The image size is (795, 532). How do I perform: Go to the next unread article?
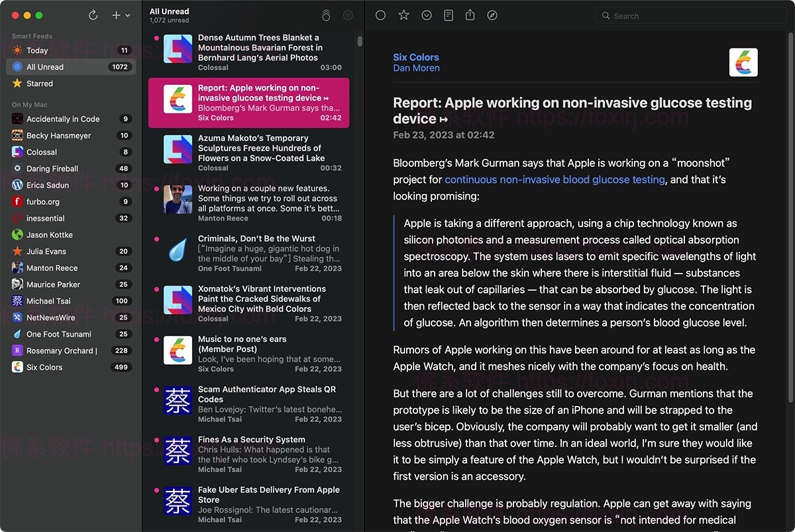[x=426, y=15]
